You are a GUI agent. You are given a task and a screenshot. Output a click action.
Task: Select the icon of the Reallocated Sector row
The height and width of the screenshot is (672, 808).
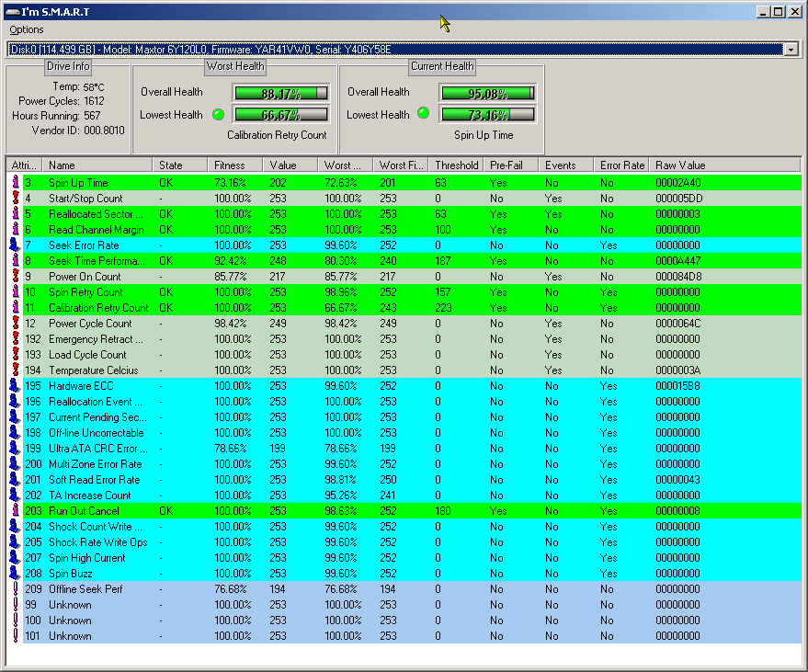(x=16, y=214)
